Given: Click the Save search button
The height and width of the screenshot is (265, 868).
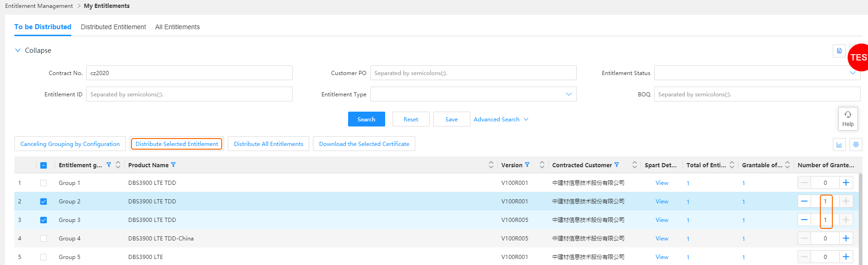Looking at the screenshot, I should point(452,119).
